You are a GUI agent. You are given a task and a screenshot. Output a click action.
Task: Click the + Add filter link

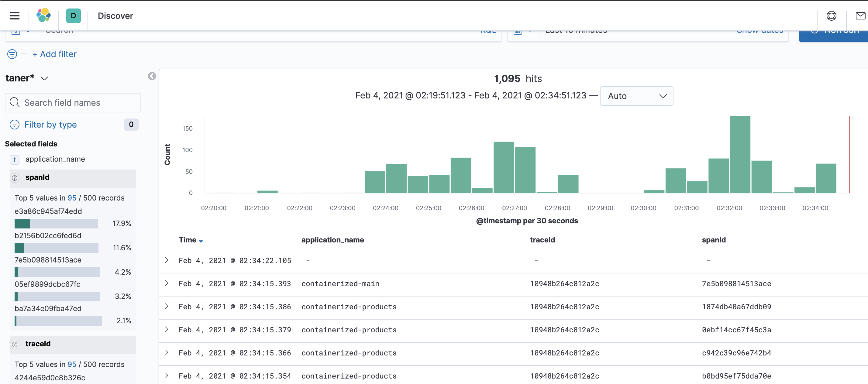point(55,54)
